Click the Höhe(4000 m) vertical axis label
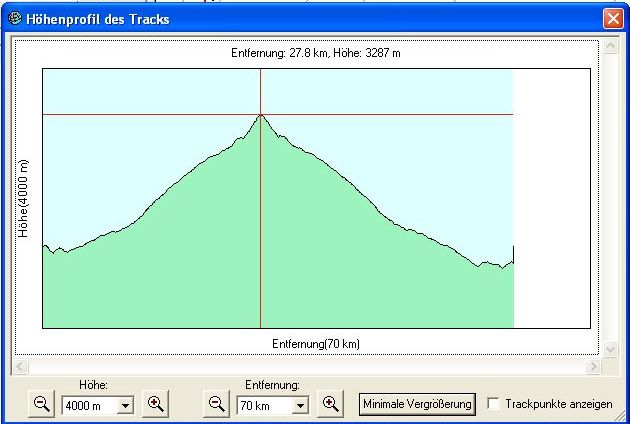The image size is (630, 424). 22,197
